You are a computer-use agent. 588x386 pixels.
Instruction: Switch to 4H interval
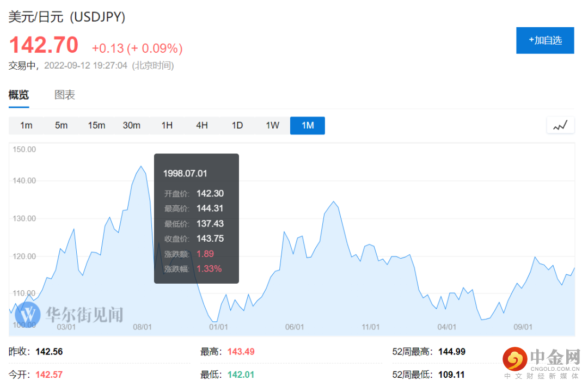tap(202, 125)
